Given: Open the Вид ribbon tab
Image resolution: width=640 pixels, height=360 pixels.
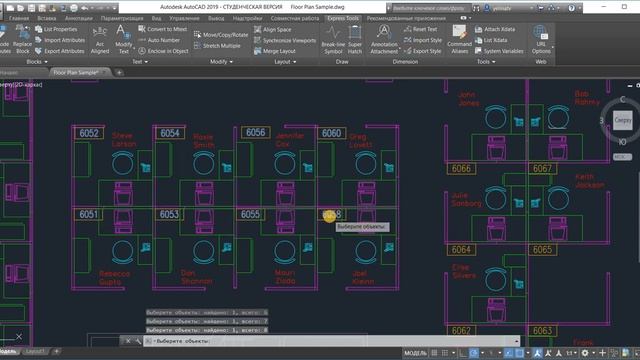Looking at the screenshot, I should 156,18.
